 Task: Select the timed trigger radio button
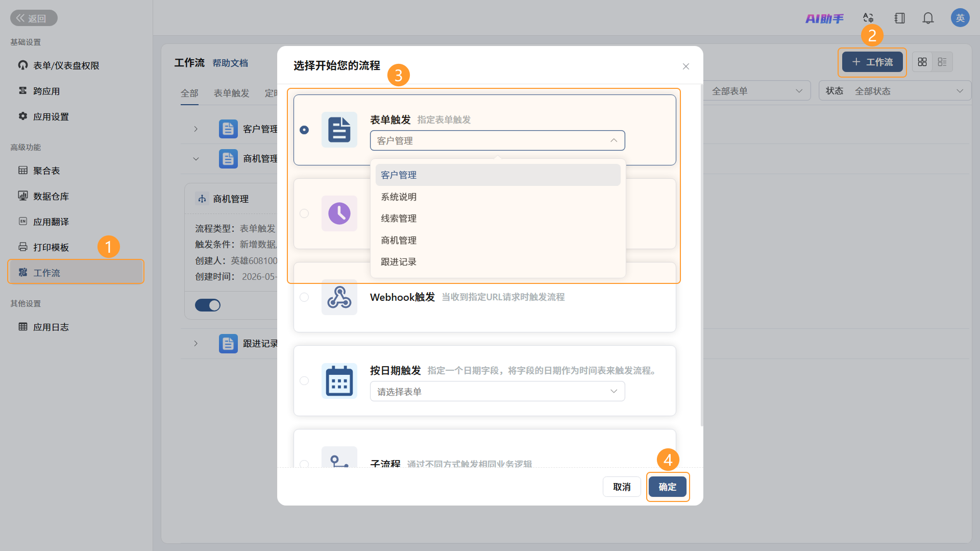[304, 213]
